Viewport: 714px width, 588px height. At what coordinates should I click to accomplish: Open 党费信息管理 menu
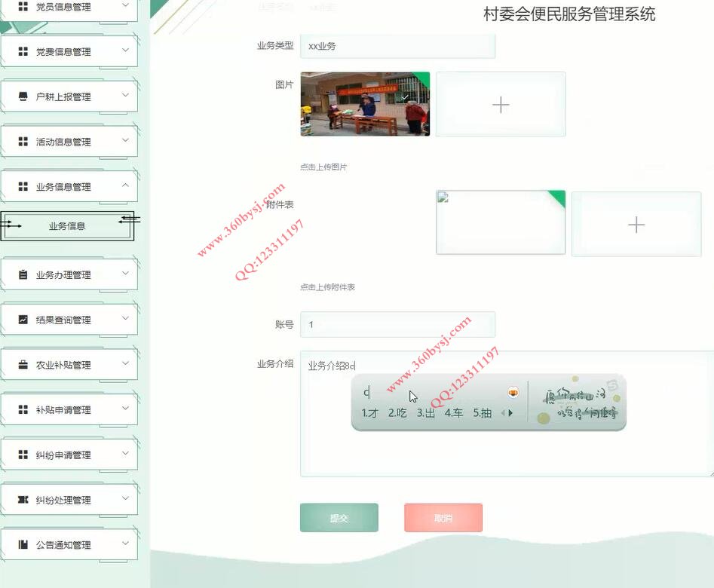coord(69,51)
